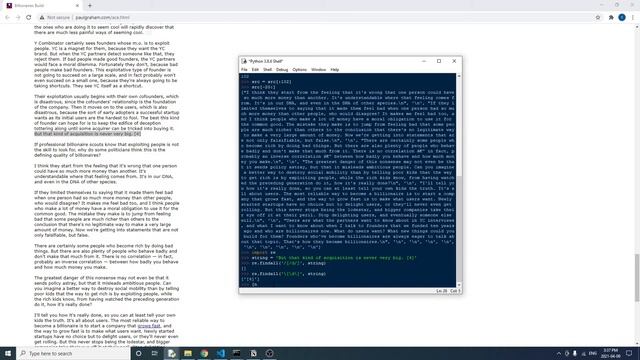The width and height of the screenshot is (640, 360).
Task: Close the Python Shell window
Action: pyautogui.click(x=454, y=61)
